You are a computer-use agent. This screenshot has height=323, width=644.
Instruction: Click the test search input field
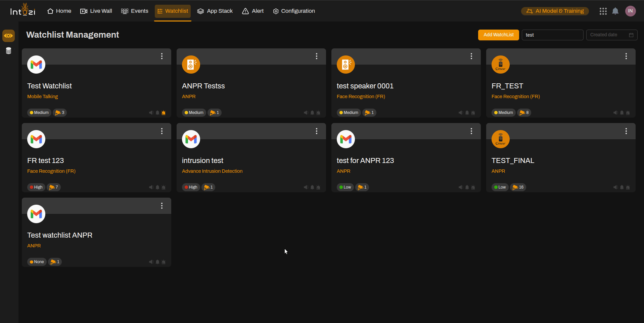point(552,35)
